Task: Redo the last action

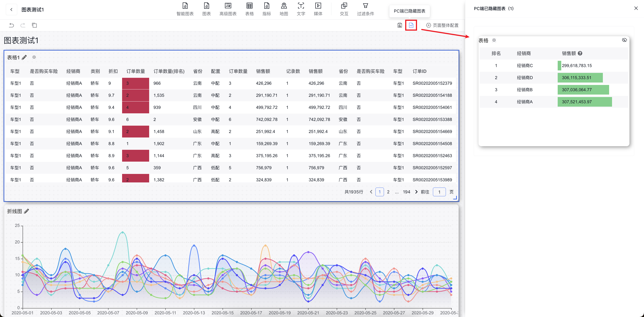Action: coord(23,25)
